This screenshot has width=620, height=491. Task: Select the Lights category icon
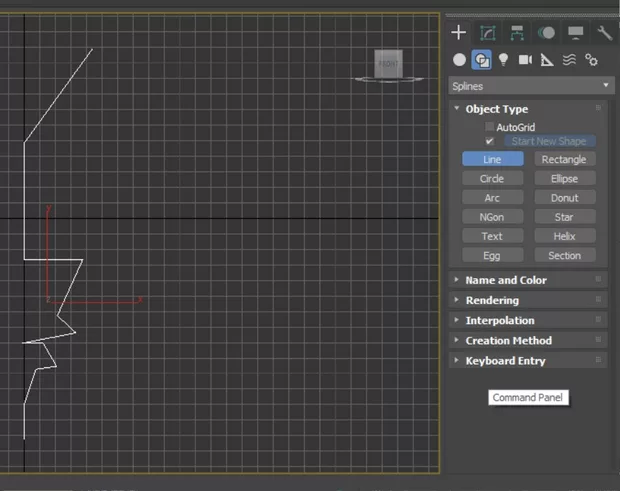tap(504, 60)
